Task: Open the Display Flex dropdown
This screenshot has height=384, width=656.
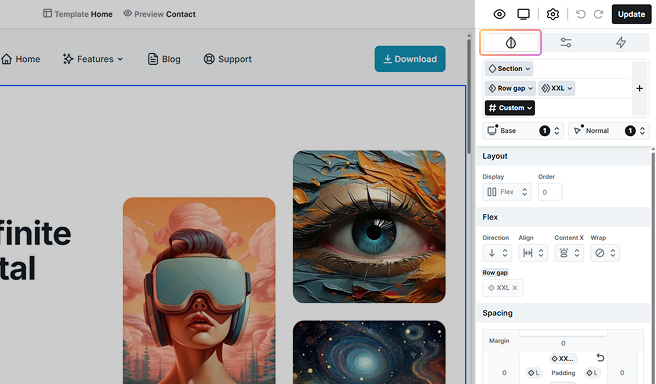Action: click(x=507, y=192)
